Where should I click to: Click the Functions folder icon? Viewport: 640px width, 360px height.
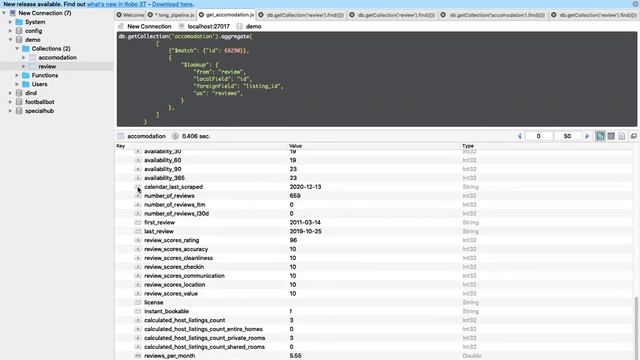click(x=26, y=76)
